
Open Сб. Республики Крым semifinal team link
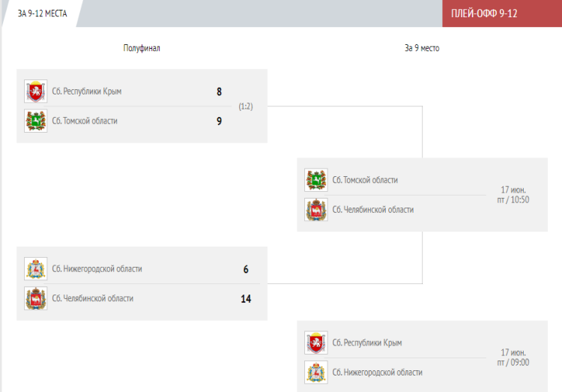click(x=87, y=91)
